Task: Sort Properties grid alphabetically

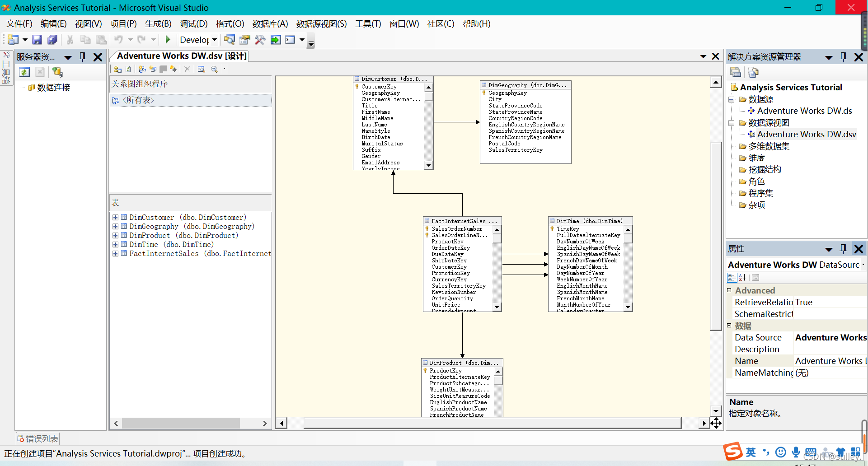Action: (x=742, y=278)
